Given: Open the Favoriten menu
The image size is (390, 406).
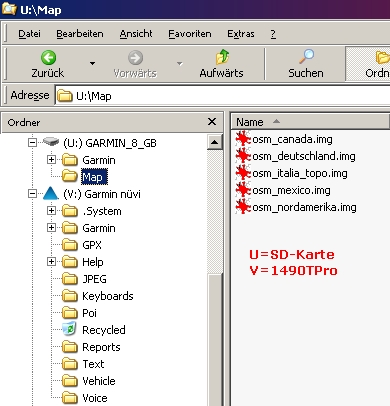Looking at the screenshot, I should click(190, 34).
